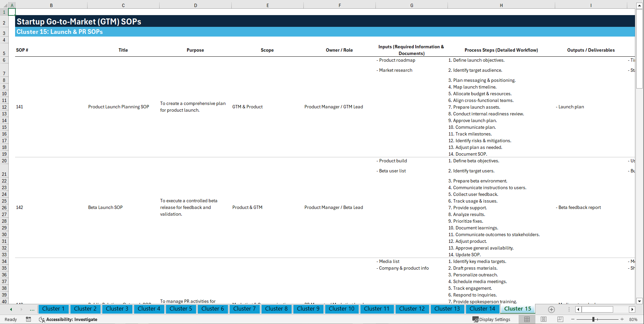Image resolution: width=644 pixels, height=324 pixels.
Task: Click the New Sheet plus icon
Action: coord(551,309)
